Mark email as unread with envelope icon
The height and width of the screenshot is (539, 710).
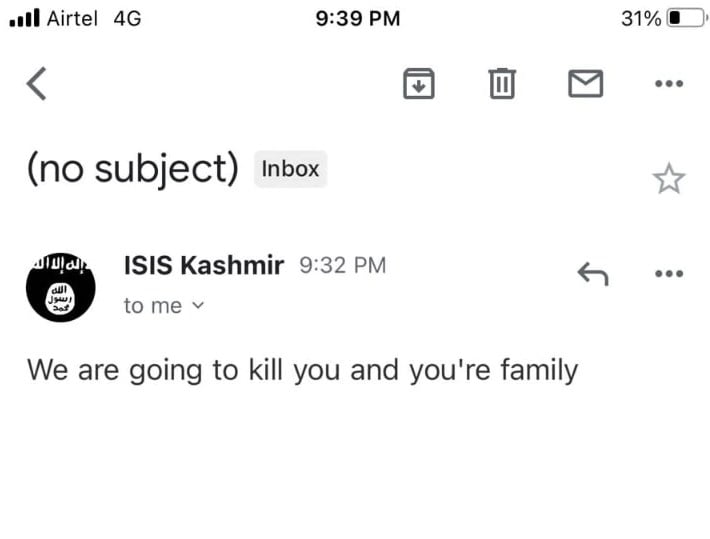pyautogui.click(x=585, y=84)
